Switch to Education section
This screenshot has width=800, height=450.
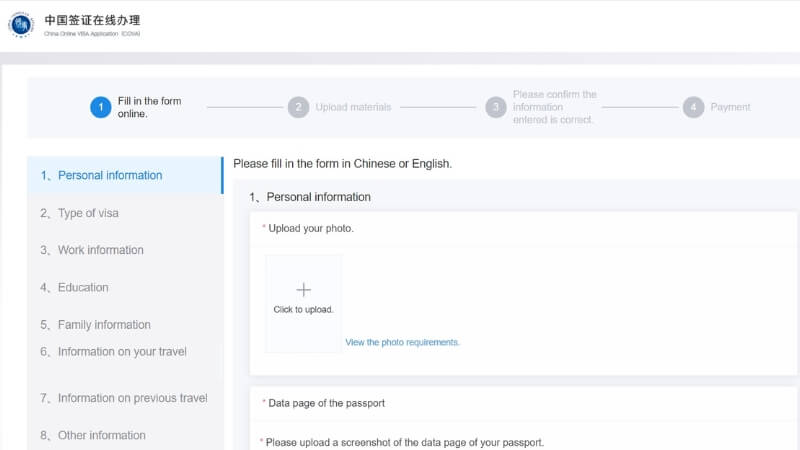(x=82, y=287)
